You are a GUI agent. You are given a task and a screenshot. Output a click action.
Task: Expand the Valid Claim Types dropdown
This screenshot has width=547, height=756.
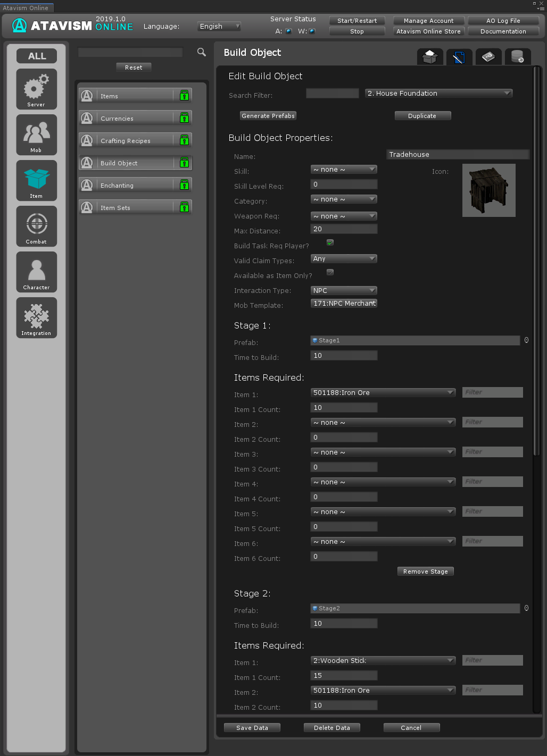[344, 259]
